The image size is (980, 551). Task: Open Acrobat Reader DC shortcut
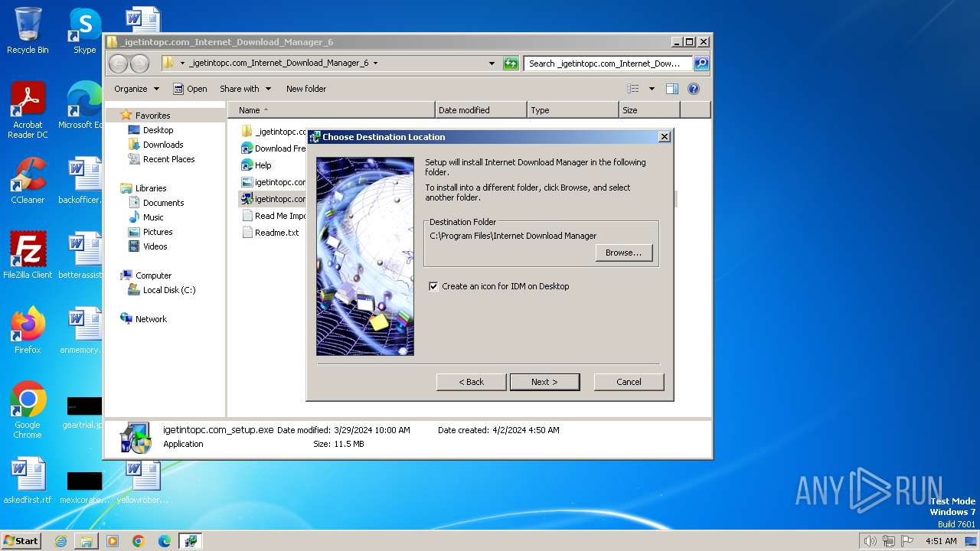coord(28,110)
